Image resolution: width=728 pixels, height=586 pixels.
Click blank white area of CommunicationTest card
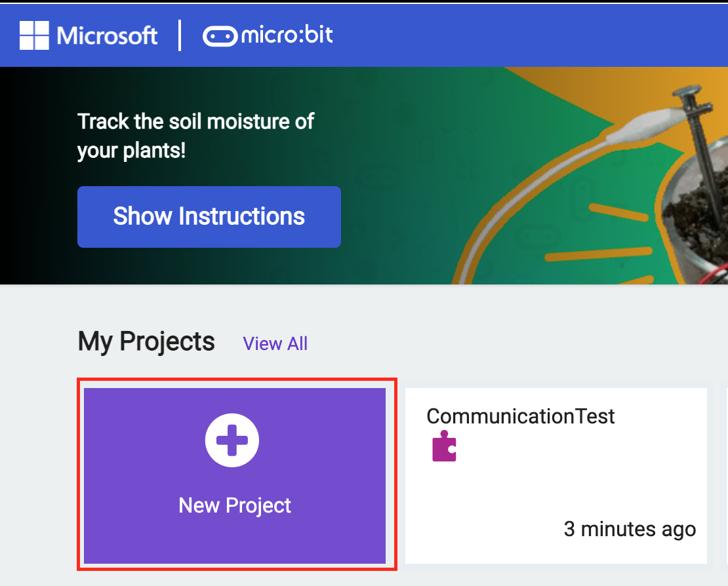pyautogui.click(x=557, y=485)
